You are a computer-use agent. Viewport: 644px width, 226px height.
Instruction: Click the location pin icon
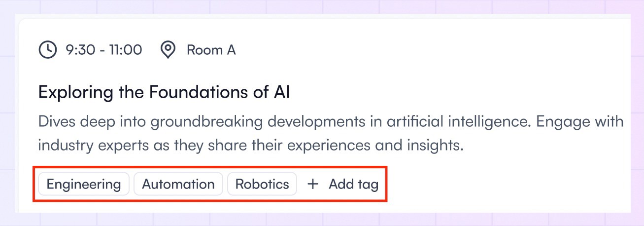point(169,50)
